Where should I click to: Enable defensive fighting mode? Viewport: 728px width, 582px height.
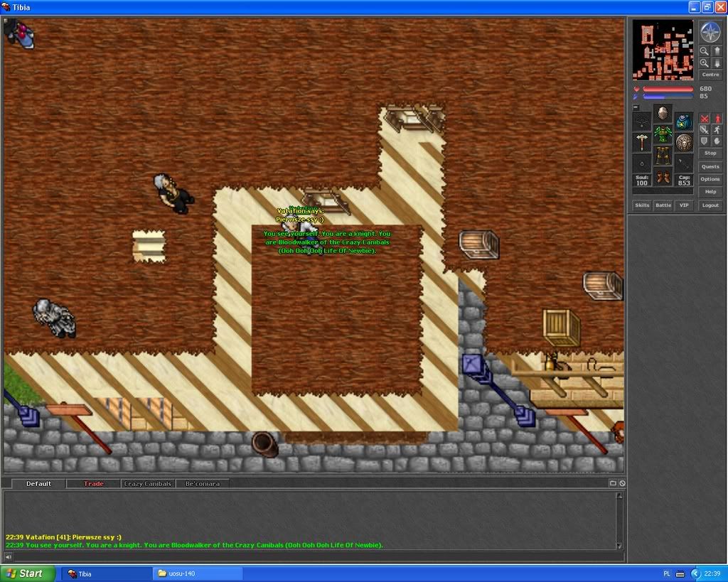point(705,141)
